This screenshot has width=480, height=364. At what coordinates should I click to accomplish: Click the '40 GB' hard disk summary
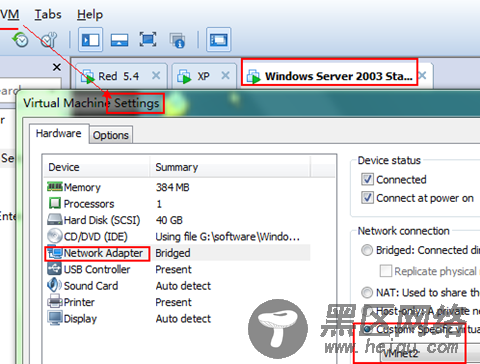tap(169, 220)
